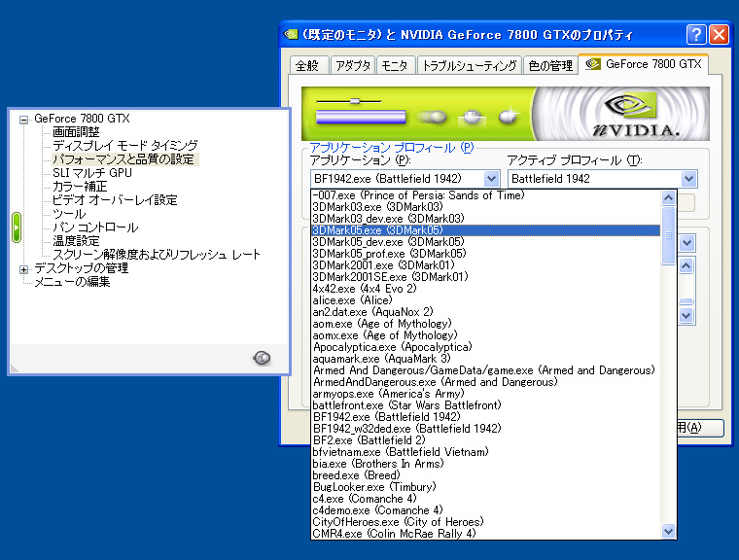The height and width of the screenshot is (560, 739).
Task: Choose BF1942.exe entry in the list
Action: tap(486, 417)
